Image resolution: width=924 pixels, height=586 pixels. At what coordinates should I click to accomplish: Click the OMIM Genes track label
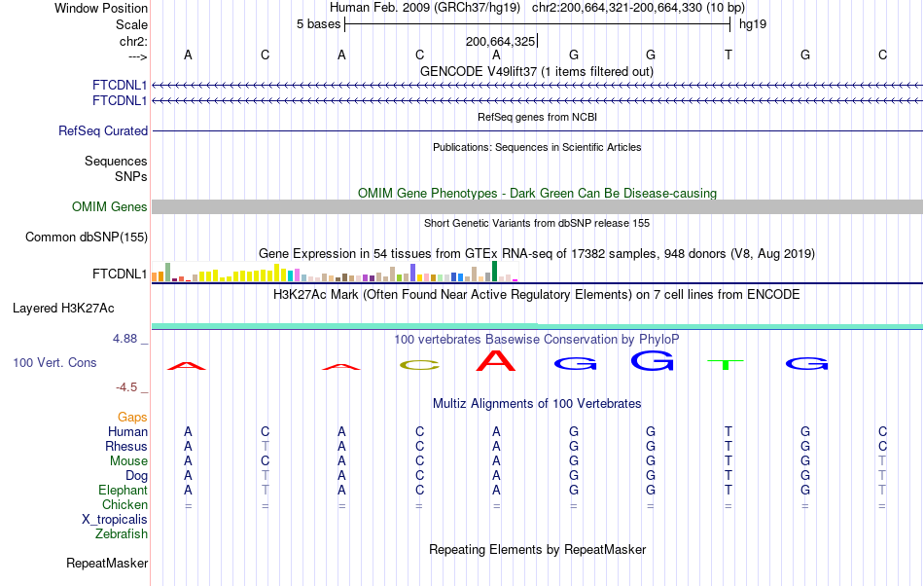tap(110, 207)
